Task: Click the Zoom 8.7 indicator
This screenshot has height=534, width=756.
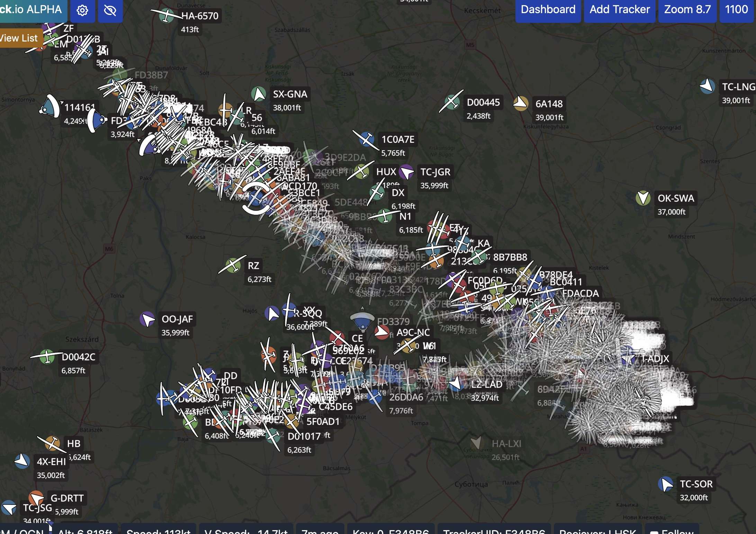Action: [x=687, y=10]
